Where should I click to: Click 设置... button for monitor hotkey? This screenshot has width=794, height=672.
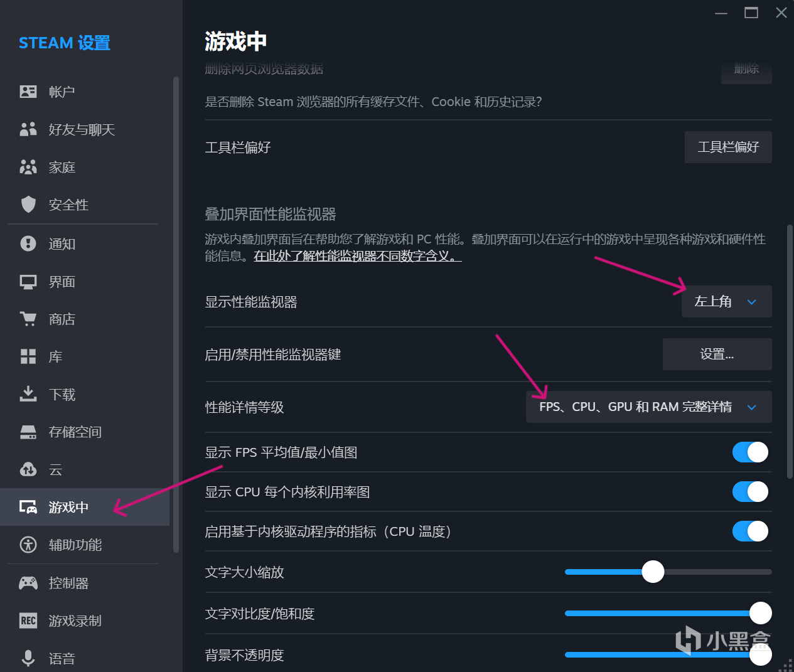click(x=717, y=354)
